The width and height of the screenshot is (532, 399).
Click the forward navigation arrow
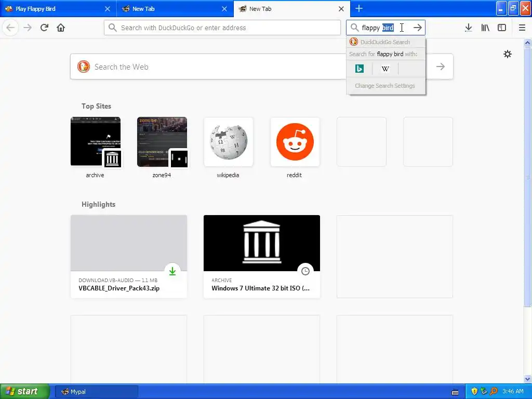(x=28, y=28)
